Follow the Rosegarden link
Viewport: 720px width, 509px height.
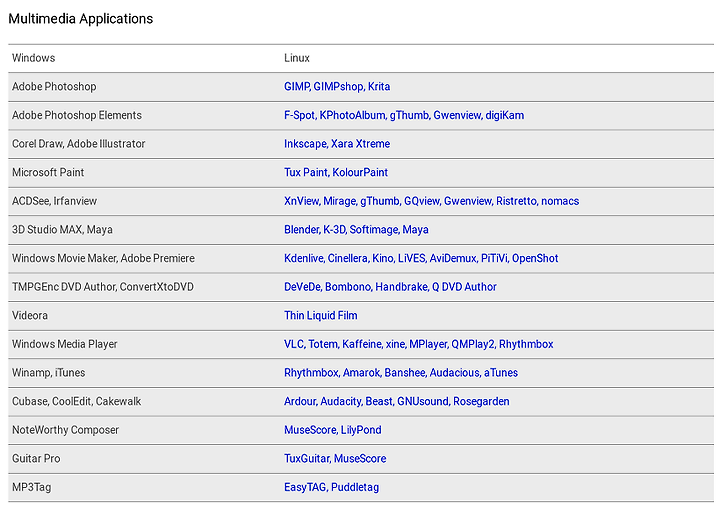(481, 401)
